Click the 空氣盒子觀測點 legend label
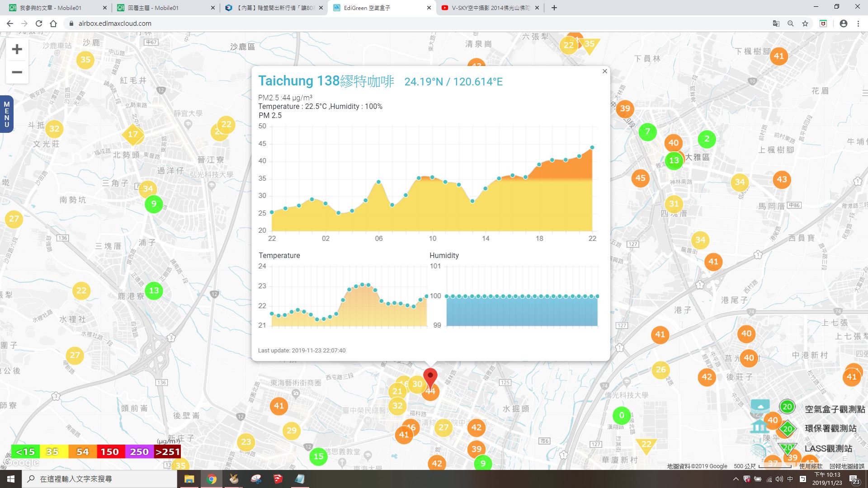 click(835, 409)
